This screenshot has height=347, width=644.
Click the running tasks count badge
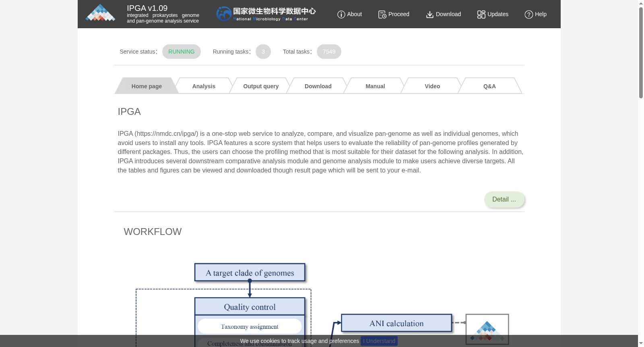point(263,52)
